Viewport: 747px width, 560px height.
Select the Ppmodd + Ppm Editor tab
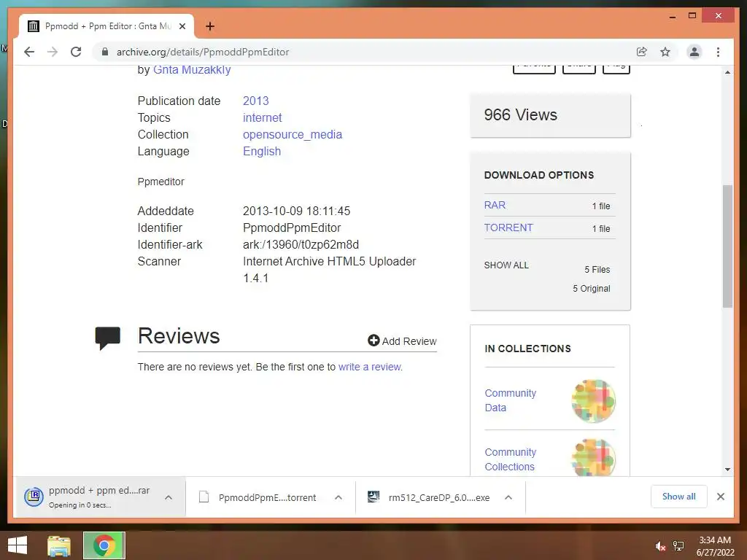tap(107, 26)
